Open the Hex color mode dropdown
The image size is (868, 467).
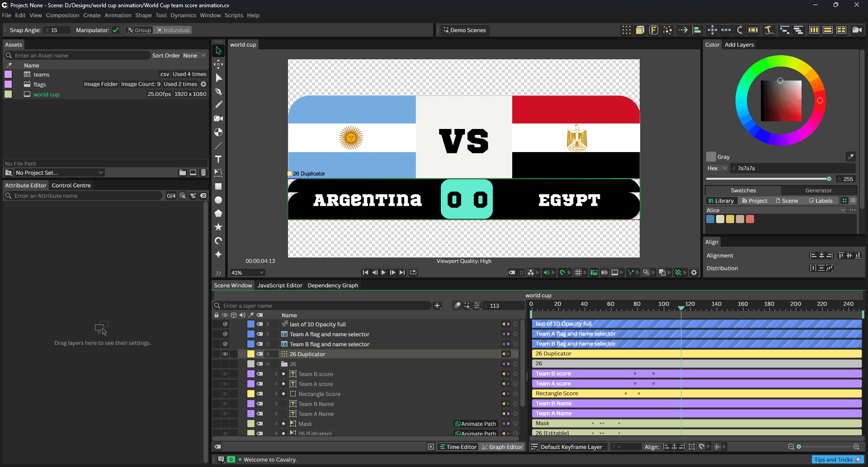717,168
